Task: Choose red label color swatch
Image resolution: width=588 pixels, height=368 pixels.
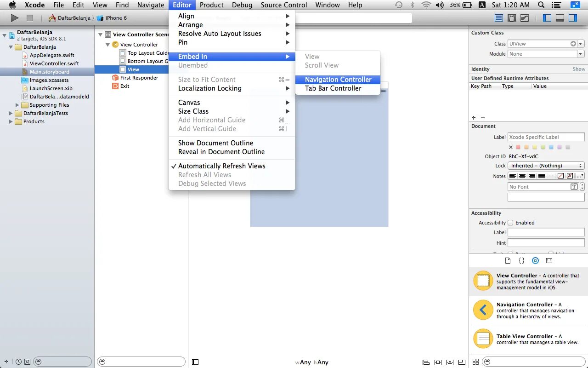Action: point(518,147)
